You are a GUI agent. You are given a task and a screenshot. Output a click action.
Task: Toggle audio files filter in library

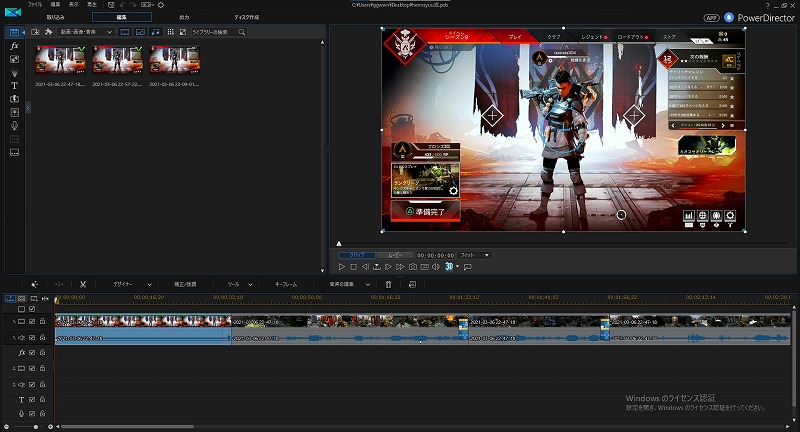156,32
